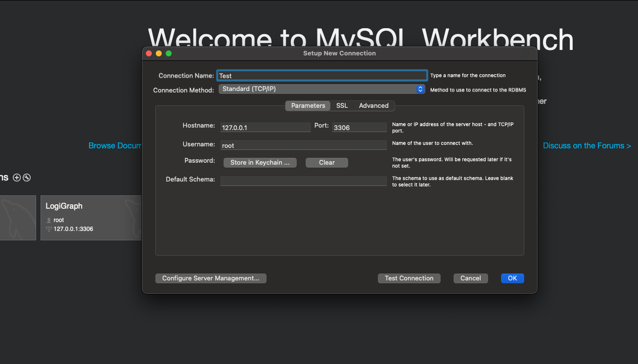Open the Browse Documentation link
This screenshot has height=364, width=638.
pos(115,146)
